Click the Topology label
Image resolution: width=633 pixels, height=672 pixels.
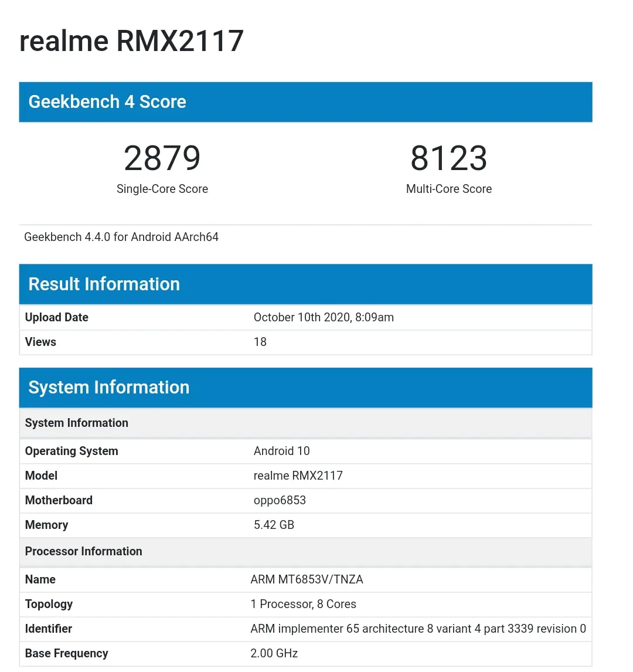tap(49, 605)
